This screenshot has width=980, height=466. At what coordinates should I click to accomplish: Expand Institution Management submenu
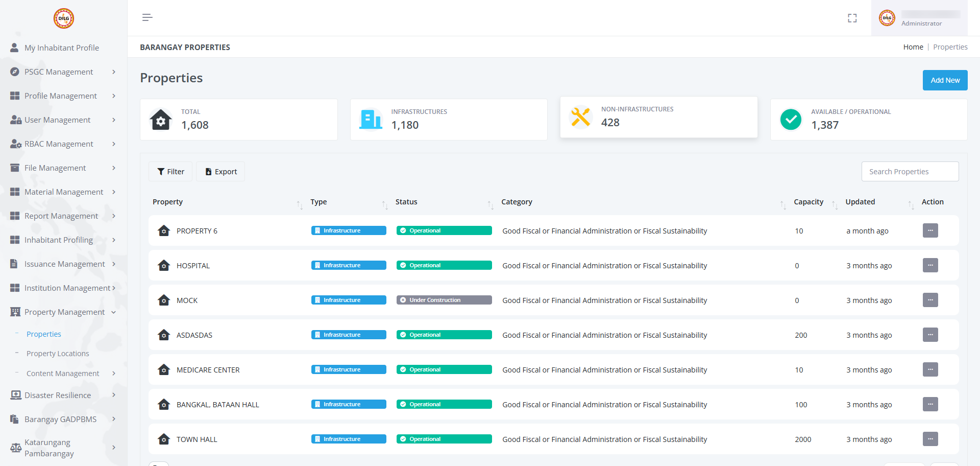[114, 288]
